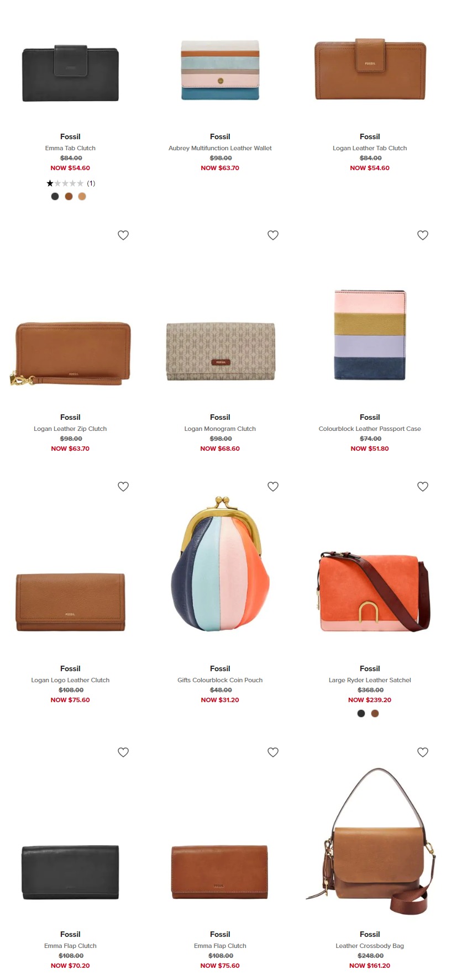467x980 pixels.
Task: Toggle wishlist heart for brown Emma Flap Clutch
Action: coord(273,752)
